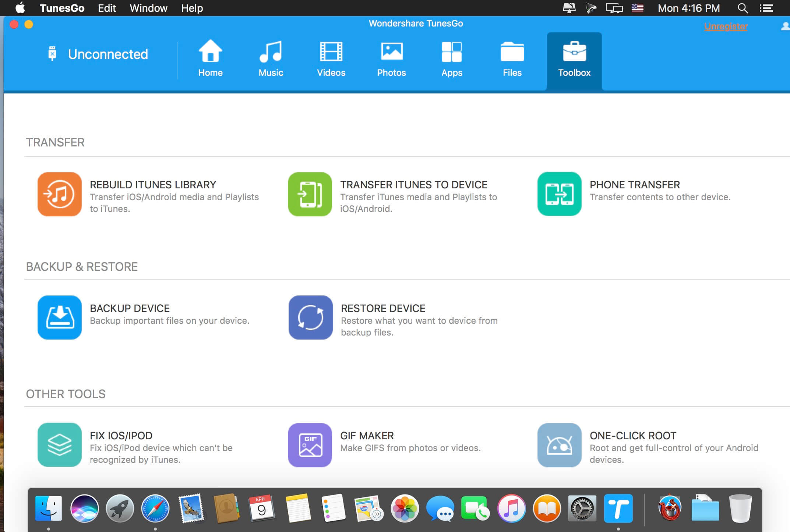Open the Help menu

[192, 8]
